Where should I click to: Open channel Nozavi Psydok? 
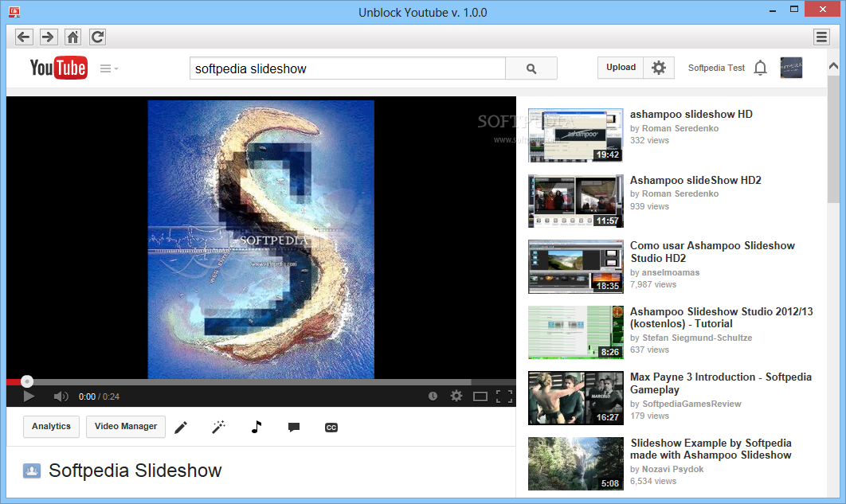[x=673, y=469]
